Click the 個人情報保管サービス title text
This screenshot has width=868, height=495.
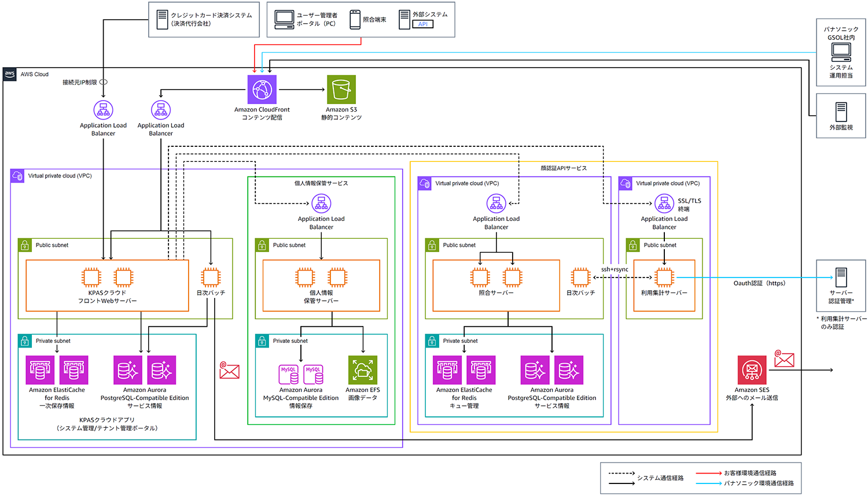pyautogui.click(x=321, y=183)
